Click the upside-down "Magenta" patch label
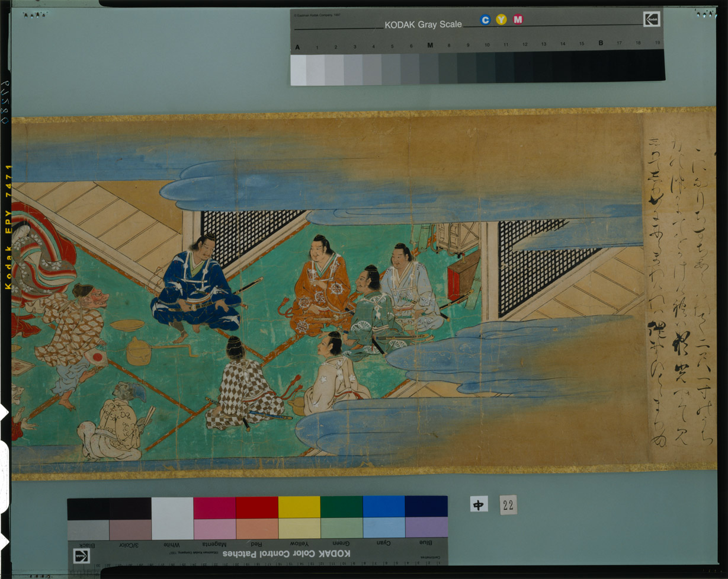The image size is (728, 579). [214, 544]
